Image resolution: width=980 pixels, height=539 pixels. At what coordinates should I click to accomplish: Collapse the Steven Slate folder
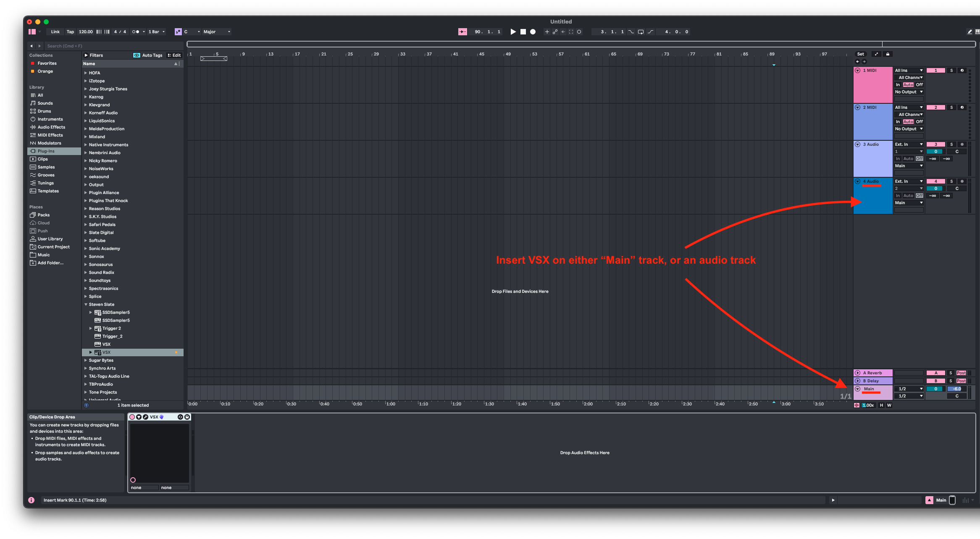pyautogui.click(x=86, y=305)
